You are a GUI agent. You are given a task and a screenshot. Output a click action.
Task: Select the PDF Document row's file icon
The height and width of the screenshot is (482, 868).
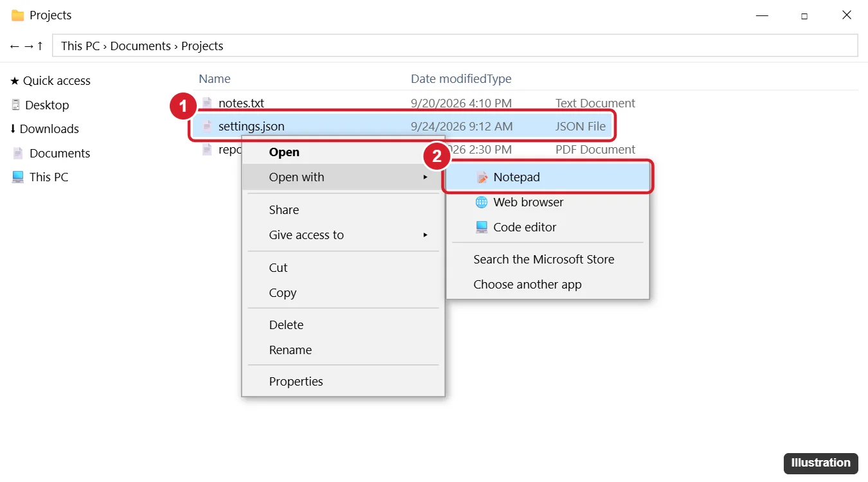point(206,149)
